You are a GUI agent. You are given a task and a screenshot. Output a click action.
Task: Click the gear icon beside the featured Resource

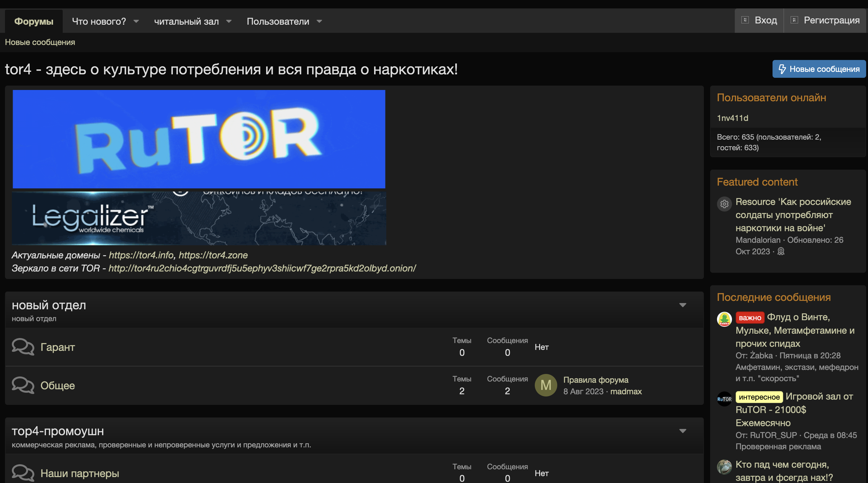724,204
